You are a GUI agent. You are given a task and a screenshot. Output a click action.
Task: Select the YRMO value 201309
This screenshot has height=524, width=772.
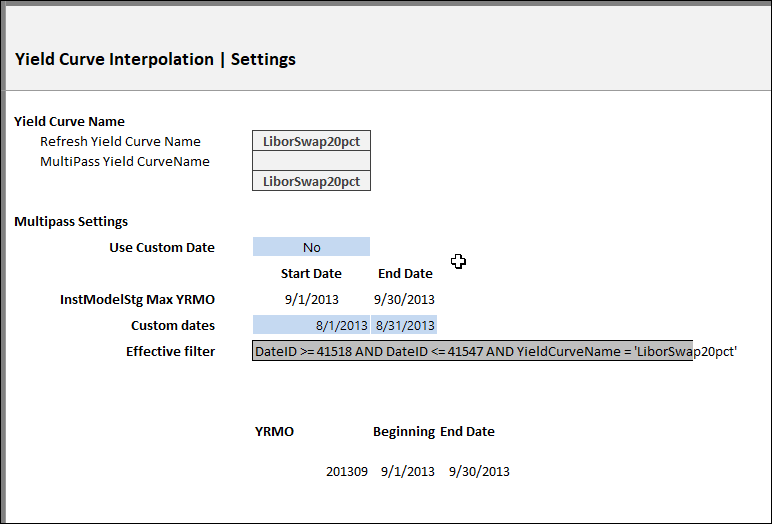click(347, 471)
